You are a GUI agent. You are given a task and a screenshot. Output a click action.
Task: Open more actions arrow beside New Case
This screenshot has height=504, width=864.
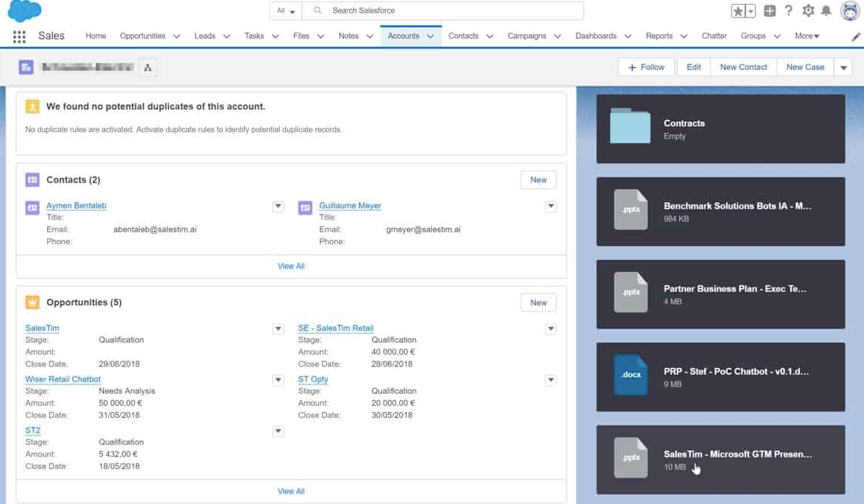click(x=843, y=67)
